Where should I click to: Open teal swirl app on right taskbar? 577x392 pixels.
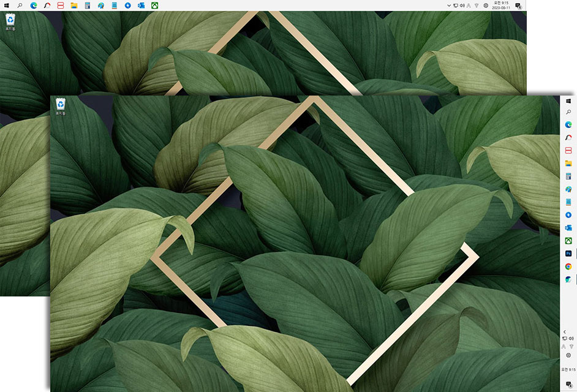tap(568, 279)
